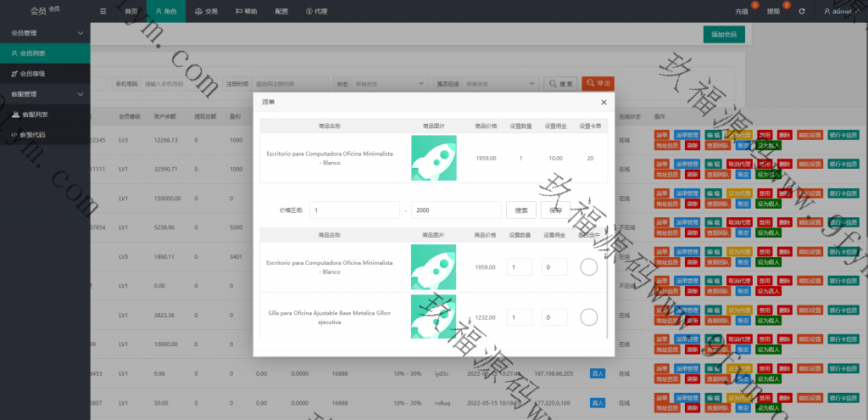Switch to the 交易 top menu
Viewport: 868px width, 420px height.
coord(206,11)
